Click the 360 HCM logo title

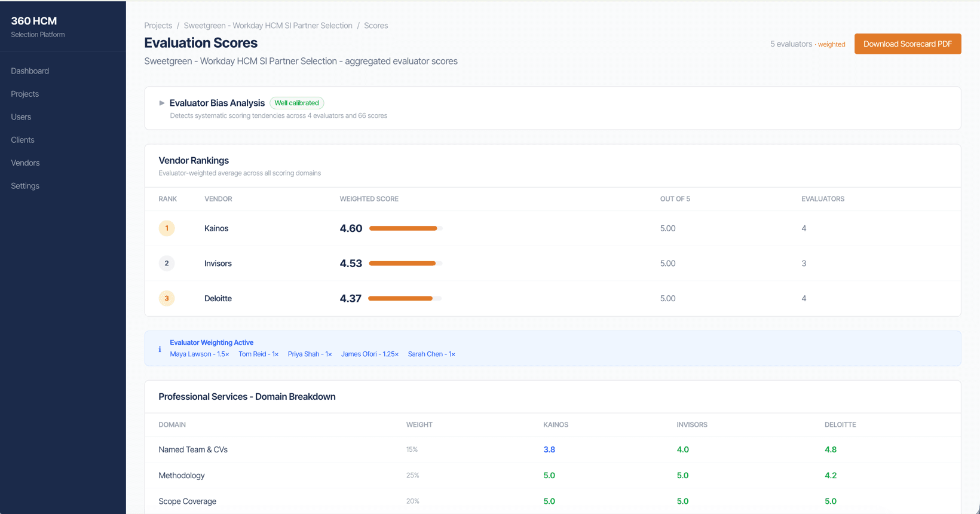tap(34, 21)
